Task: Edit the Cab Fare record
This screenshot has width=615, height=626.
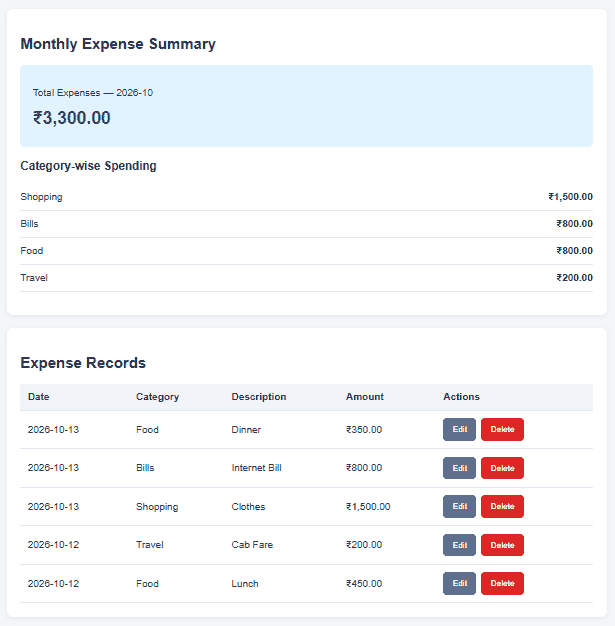Action: (459, 545)
